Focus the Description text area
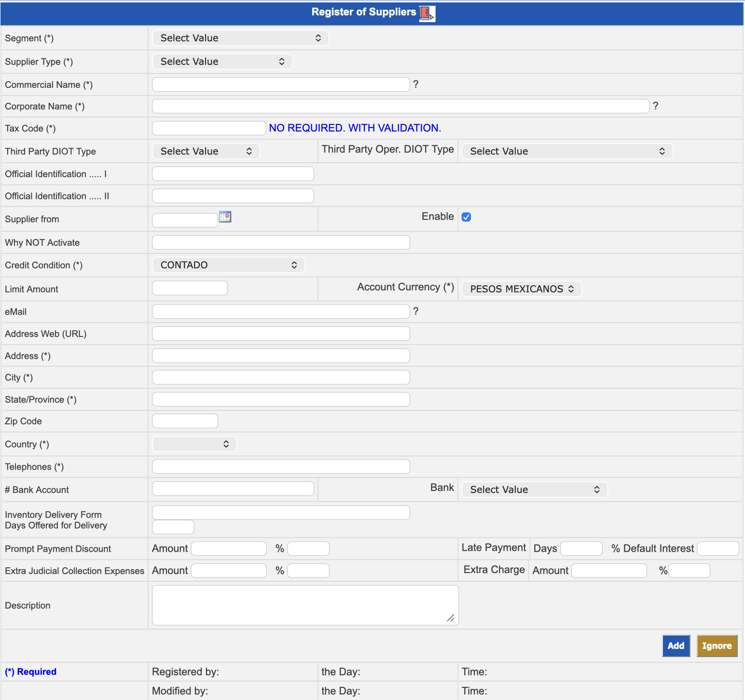Image resolution: width=745 pixels, height=700 pixels. coord(305,605)
